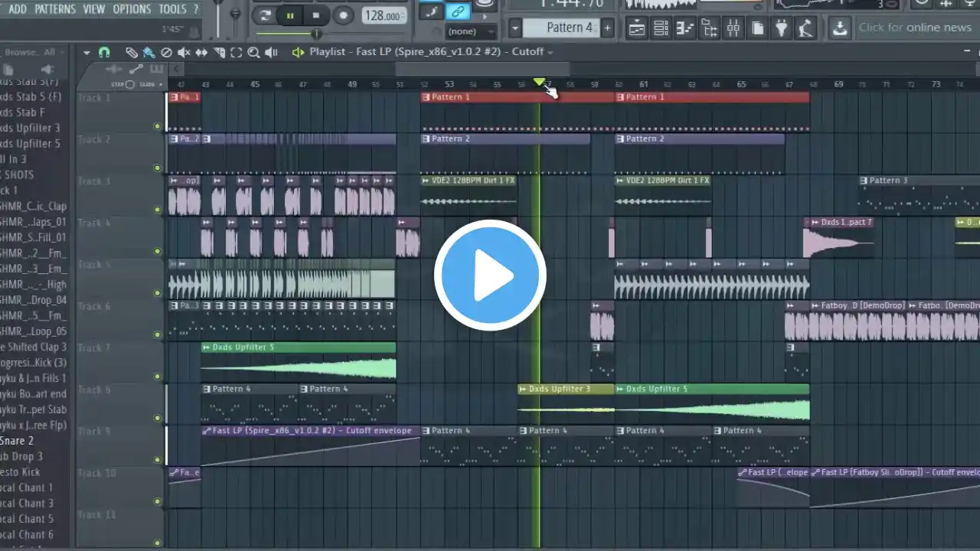The width and height of the screenshot is (980, 551).
Task: Mute Track 3 with its green light
Action: (157, 210)
